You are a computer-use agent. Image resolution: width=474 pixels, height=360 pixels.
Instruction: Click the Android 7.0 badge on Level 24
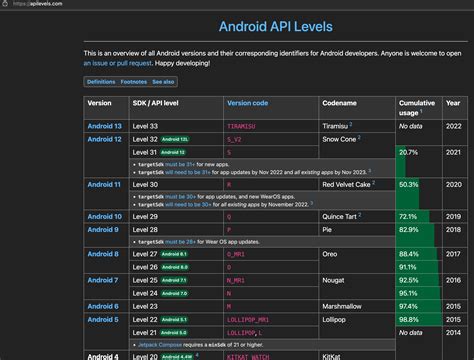point(174,293)
